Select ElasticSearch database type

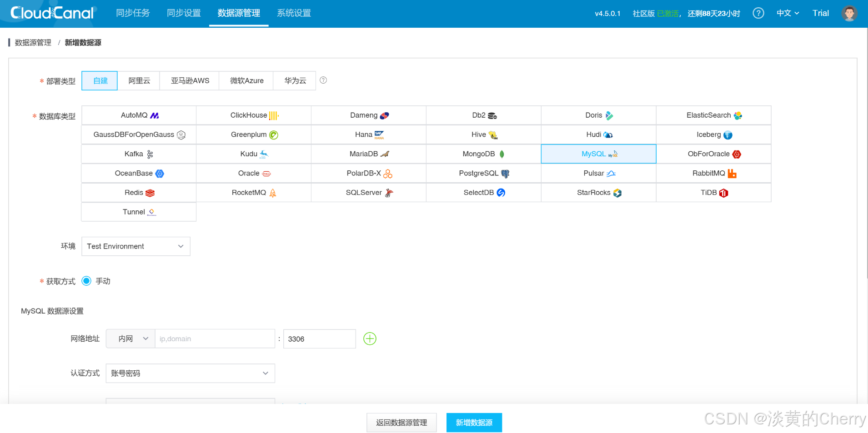point(714,115)
